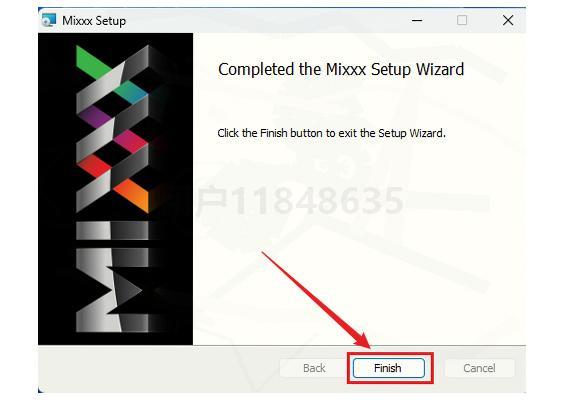Minimize the Mixxx Setup window

[x=417, y=21]
